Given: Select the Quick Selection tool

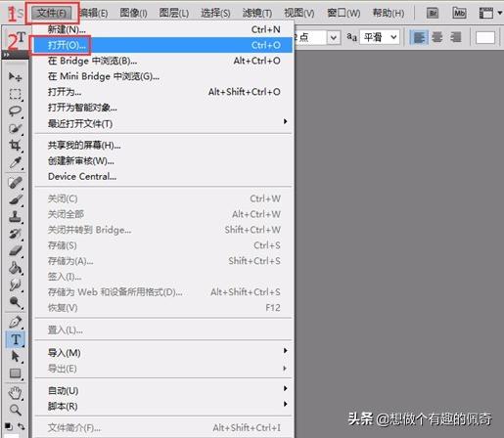Looking at the screenshot, I should pos(15,128).
